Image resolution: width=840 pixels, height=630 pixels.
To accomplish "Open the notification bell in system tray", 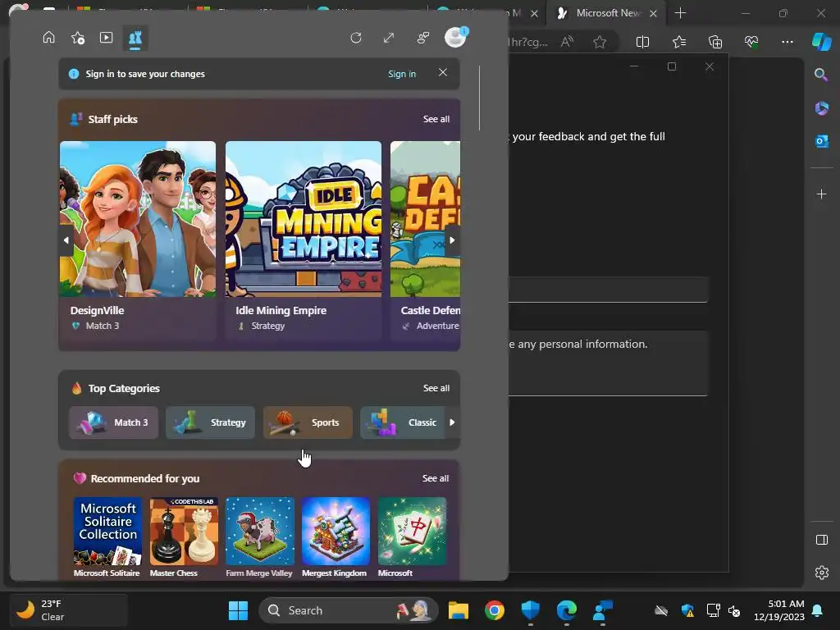I will click(818, 610).
